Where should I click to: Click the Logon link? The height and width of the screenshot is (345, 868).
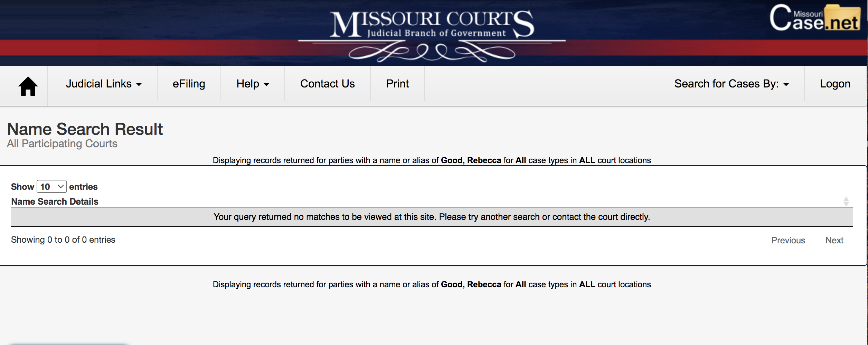[835, 84]
